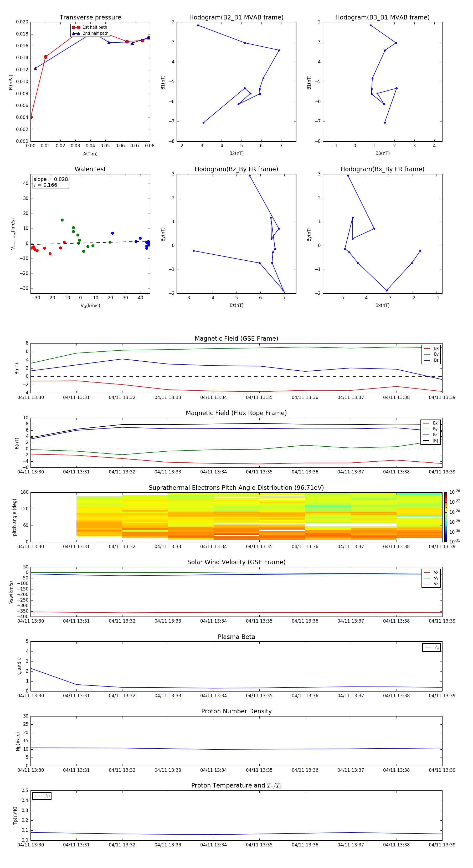Click the '1st half path' legend entry

click(x=90, y=27)
